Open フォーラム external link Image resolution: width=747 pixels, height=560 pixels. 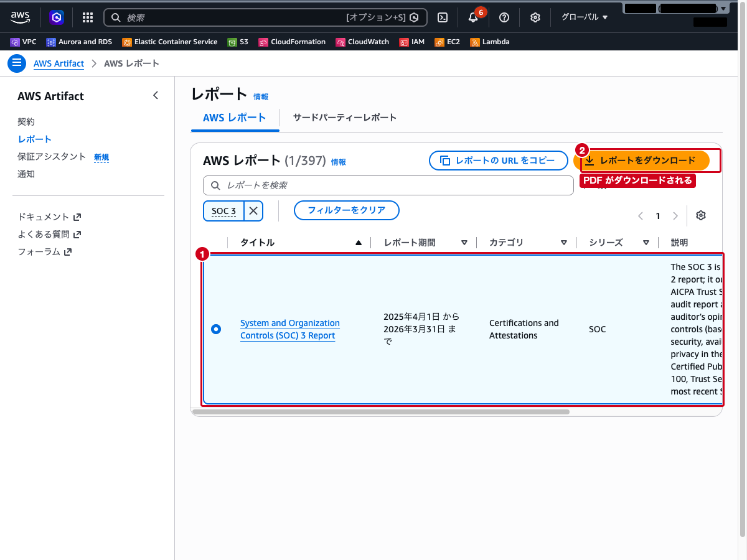(44, 252)
